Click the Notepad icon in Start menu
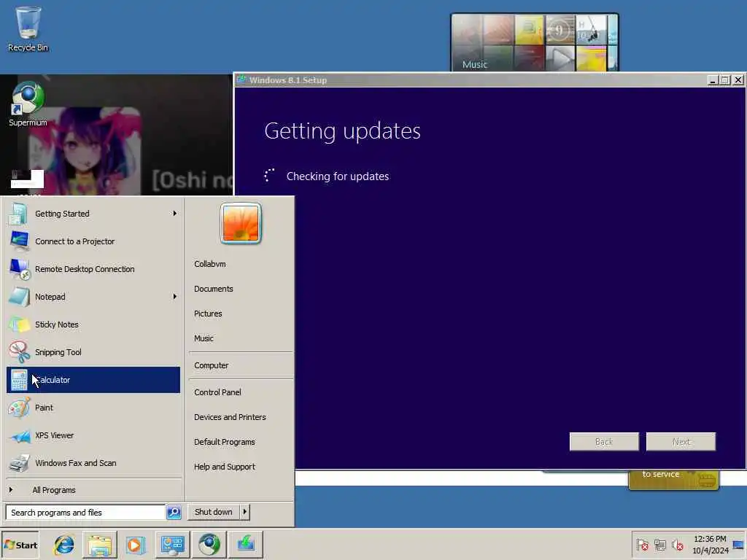This screenshot has height=560, width=747. coord(19,297)
